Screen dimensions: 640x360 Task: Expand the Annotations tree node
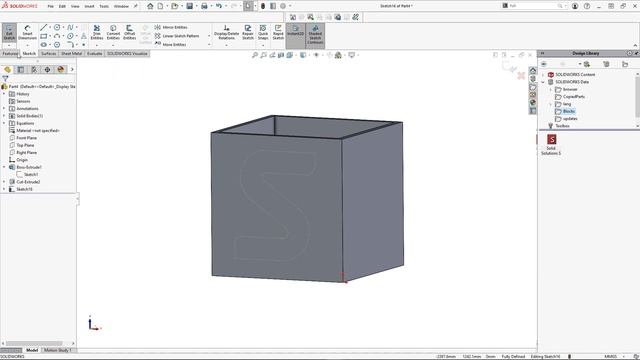click(x=4, y=109)
